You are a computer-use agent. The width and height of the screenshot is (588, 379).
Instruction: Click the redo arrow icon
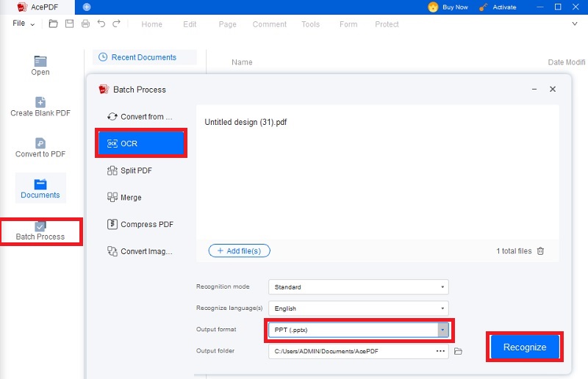tap(117, 24)
